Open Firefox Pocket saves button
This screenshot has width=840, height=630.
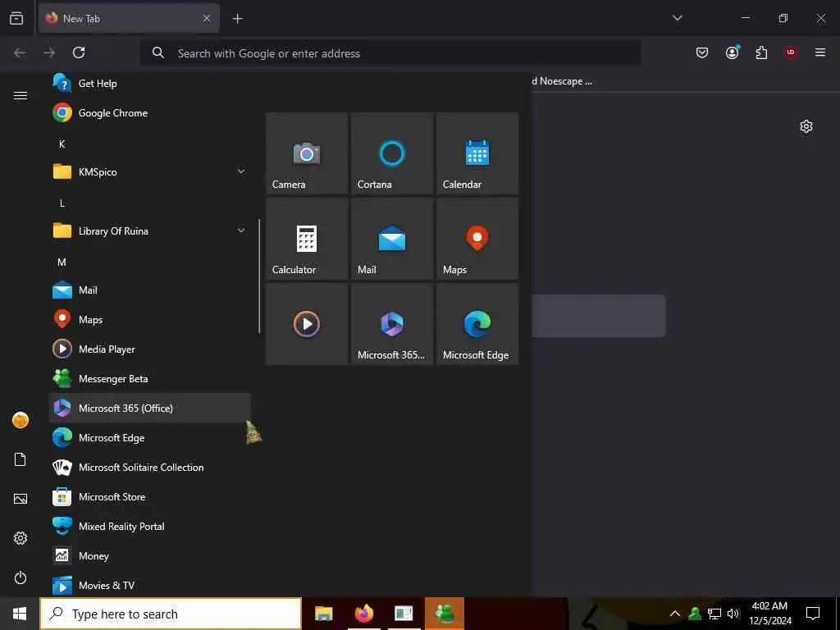coord(702,52)
